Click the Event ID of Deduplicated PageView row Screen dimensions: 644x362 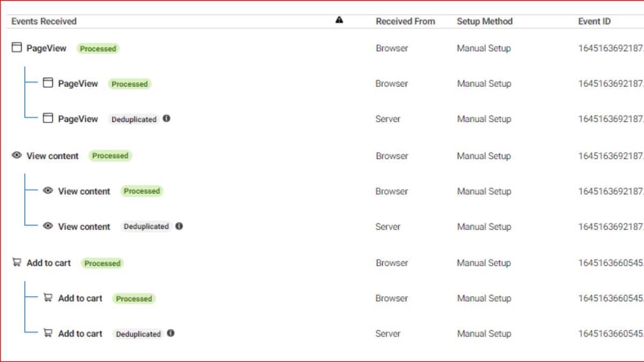[x=611, y=119]
